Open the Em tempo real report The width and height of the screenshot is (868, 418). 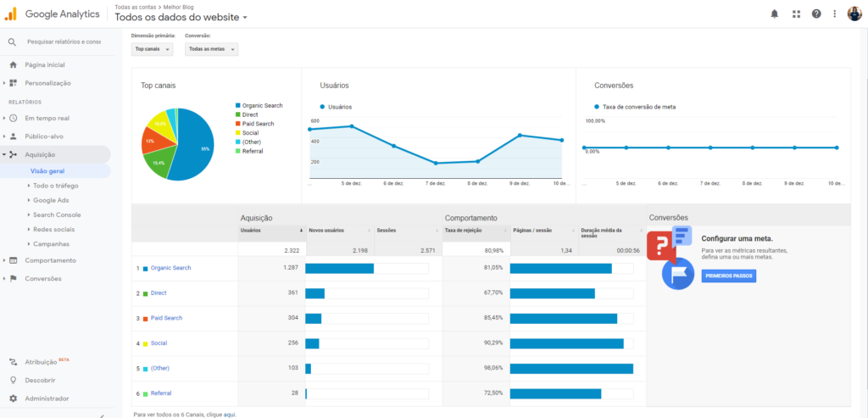pyautogui.click(x=47, y=118)
